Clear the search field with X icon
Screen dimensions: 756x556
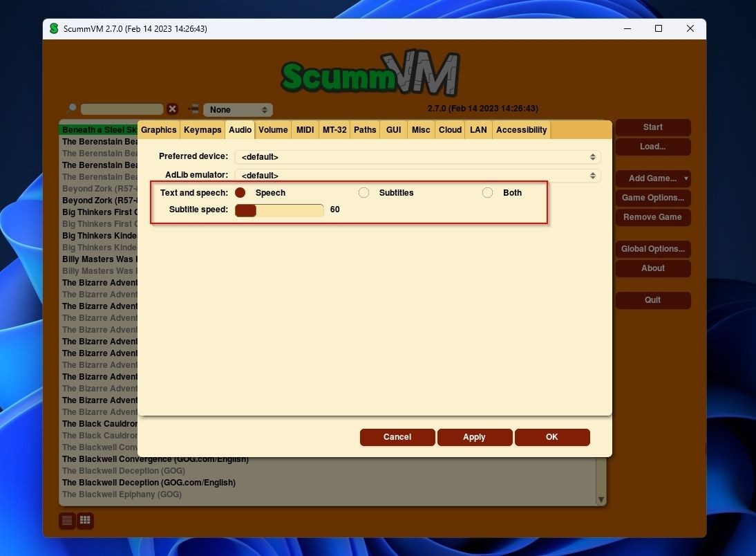(x=172, y=109)
